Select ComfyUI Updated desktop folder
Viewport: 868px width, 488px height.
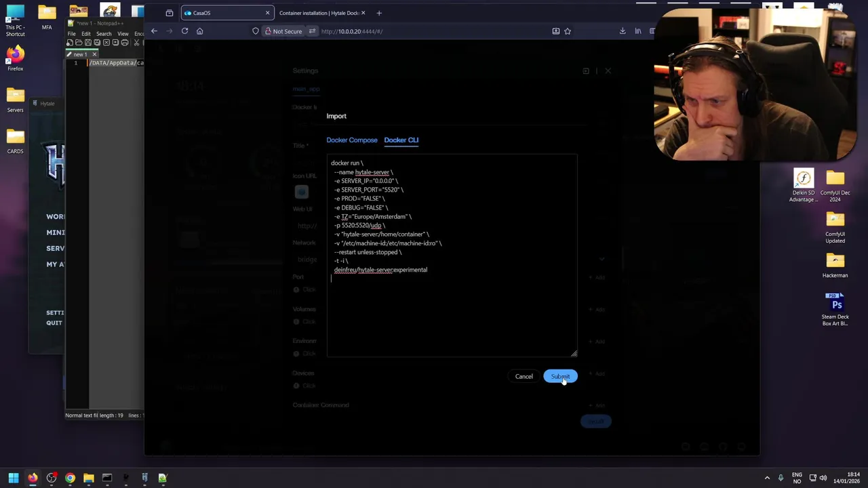coord(835,227)
